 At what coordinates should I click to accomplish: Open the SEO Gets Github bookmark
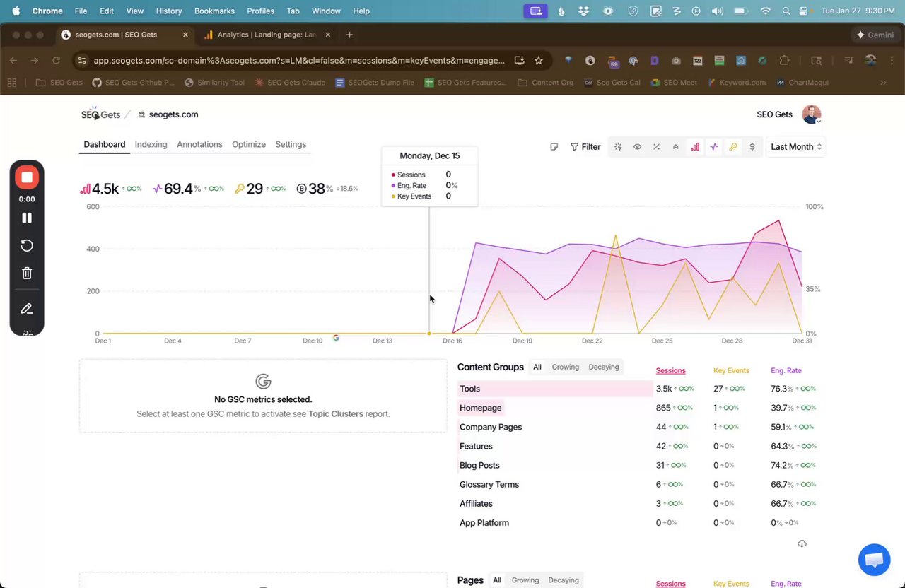coord(134,83)
